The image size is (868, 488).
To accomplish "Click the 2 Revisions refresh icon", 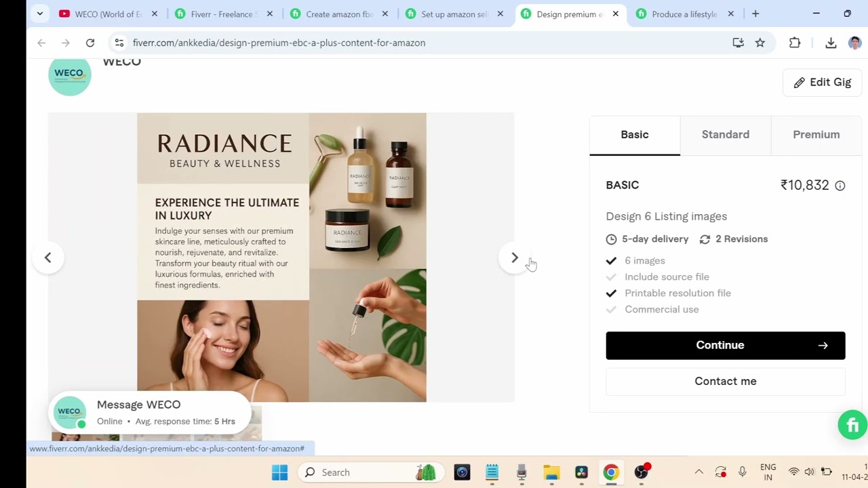I will click(x=705, y=239).
